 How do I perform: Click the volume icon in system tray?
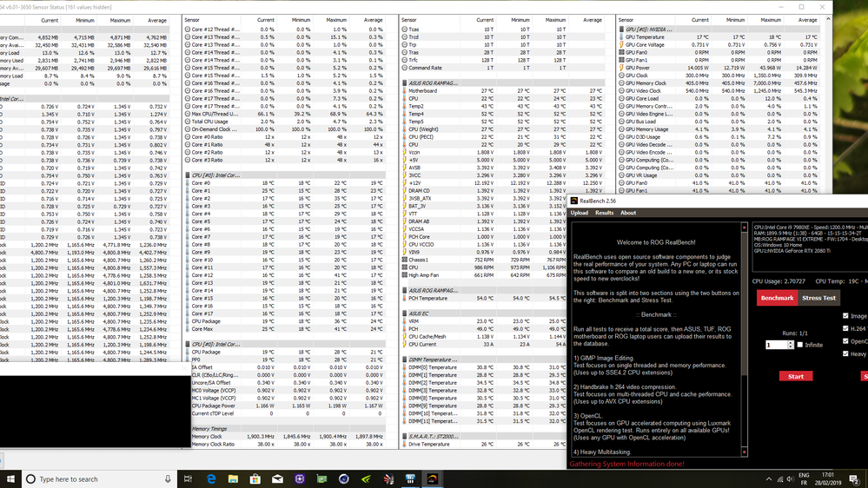tap(790, 479)
